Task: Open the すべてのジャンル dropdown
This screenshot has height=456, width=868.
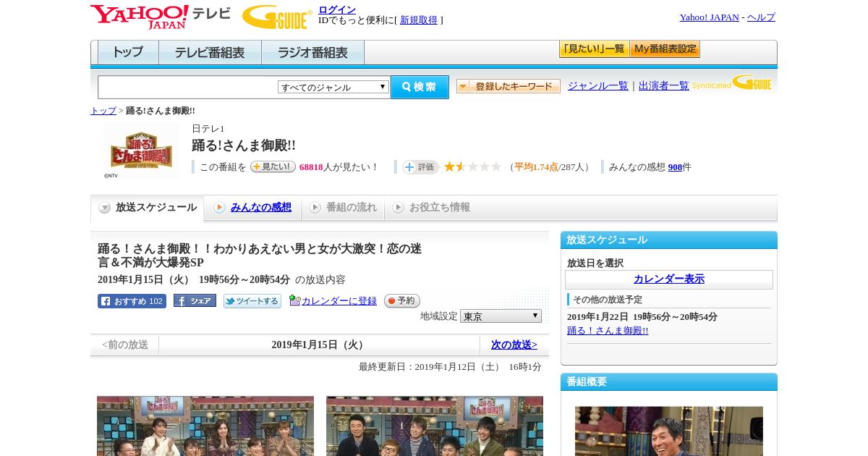Action: pyautogui.click(x=333, y=87)
